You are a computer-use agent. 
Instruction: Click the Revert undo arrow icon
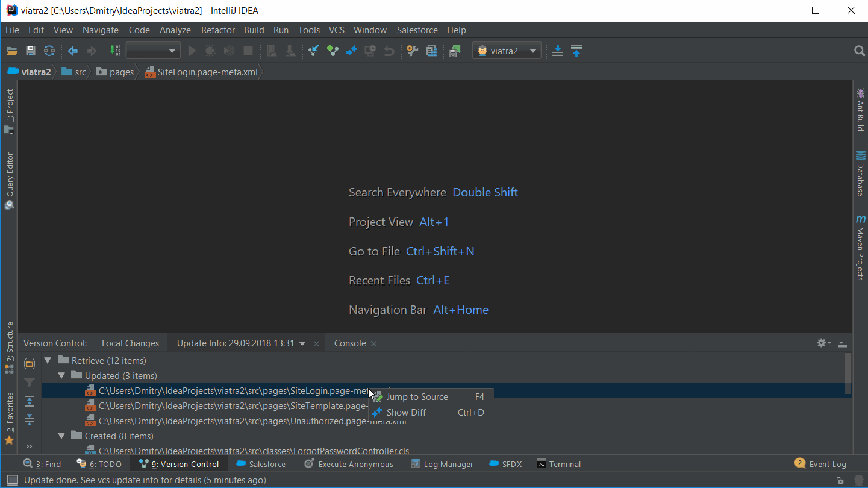point(389,51)
